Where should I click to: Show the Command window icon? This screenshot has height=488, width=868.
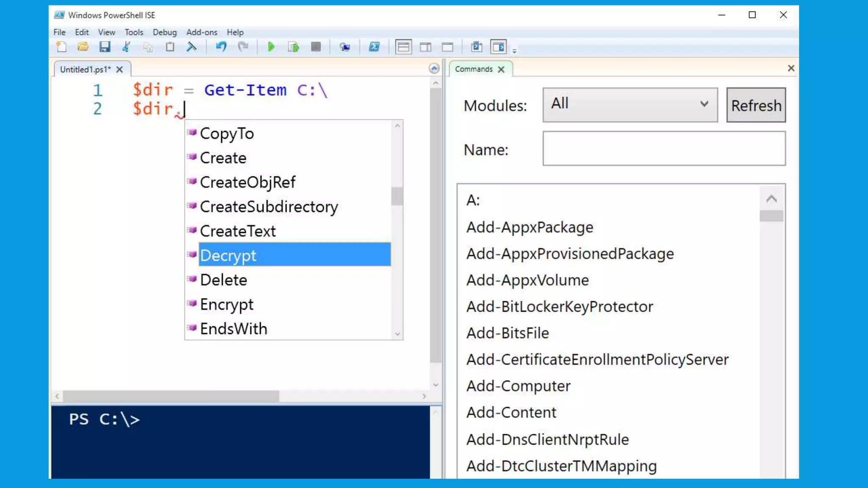[477, 47]
